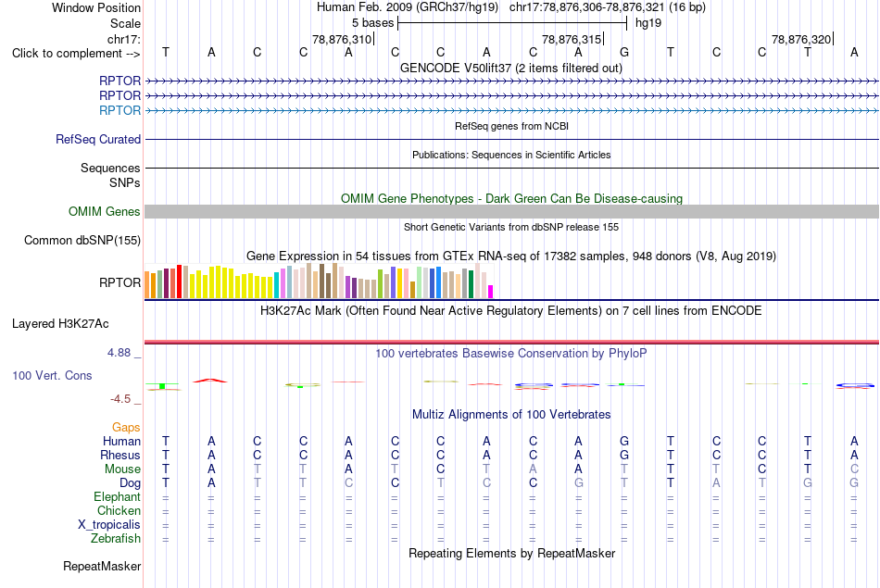
Task: Select the 'Zebrafish' species row label
Action: [x=116, y=539]
